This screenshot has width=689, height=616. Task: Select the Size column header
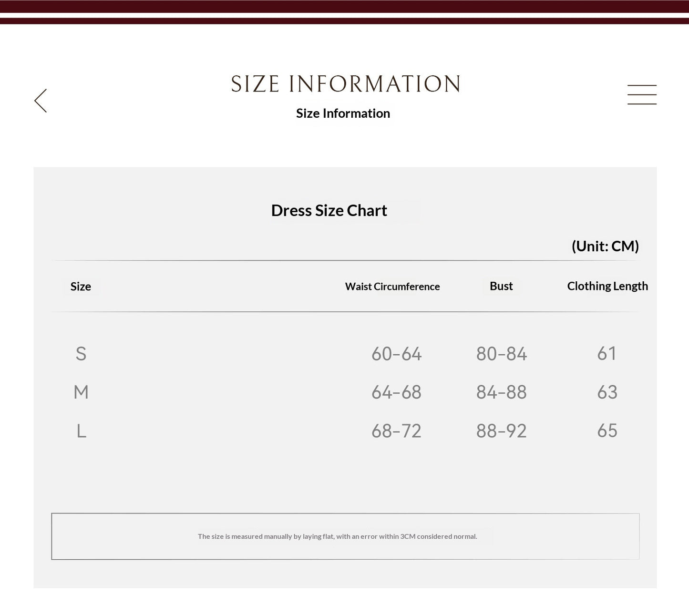[x=81, y=287]
